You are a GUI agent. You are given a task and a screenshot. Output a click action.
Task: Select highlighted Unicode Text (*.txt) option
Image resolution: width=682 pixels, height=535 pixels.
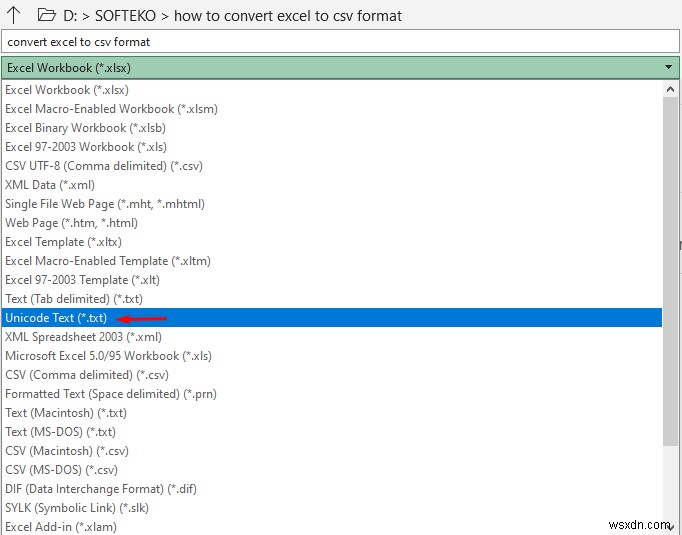331,318
